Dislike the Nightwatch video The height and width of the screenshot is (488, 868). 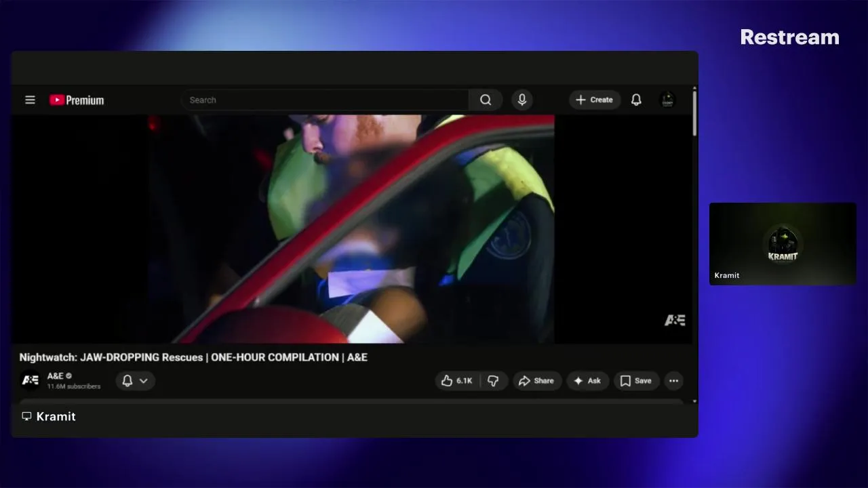point(493,381)
